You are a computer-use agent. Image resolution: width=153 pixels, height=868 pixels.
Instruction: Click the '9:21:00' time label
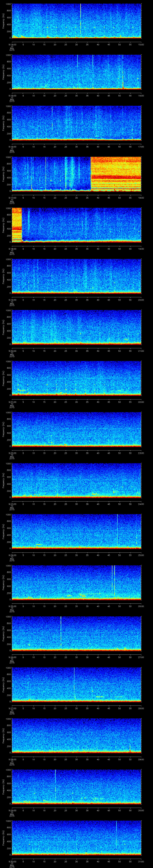pos(12,402)
